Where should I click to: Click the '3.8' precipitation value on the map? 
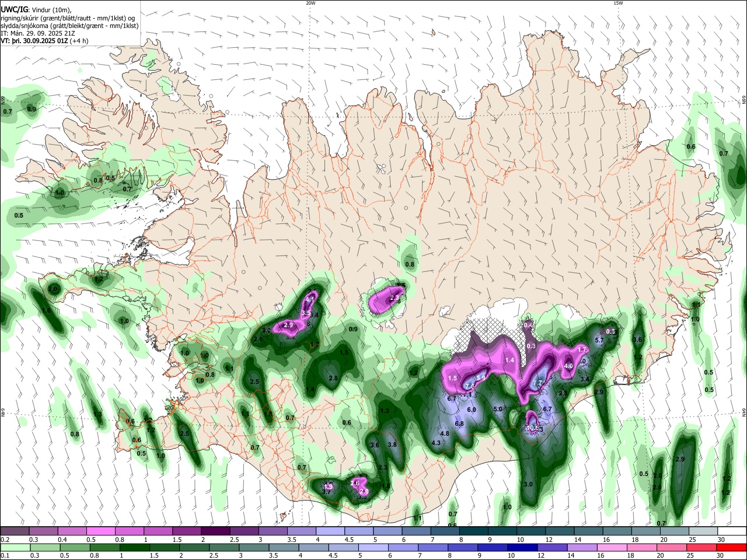point(392,444)
